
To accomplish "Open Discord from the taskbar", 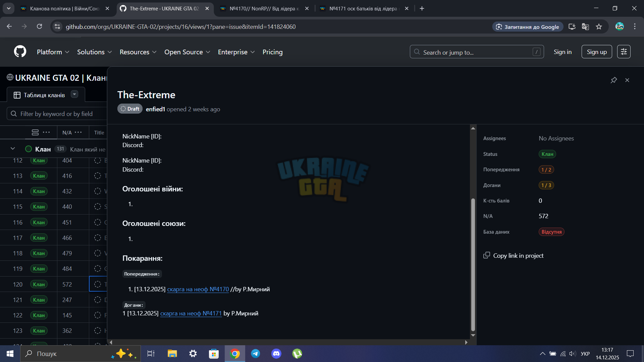I will click(276, 354).
